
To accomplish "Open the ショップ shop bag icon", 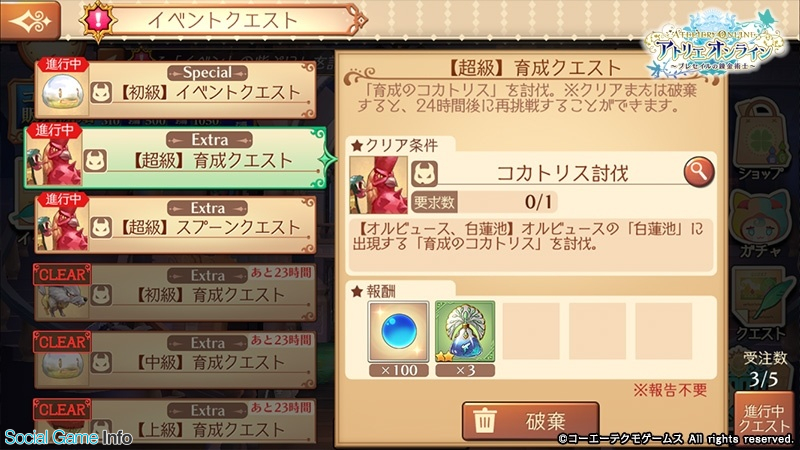I will coord(759,139).
